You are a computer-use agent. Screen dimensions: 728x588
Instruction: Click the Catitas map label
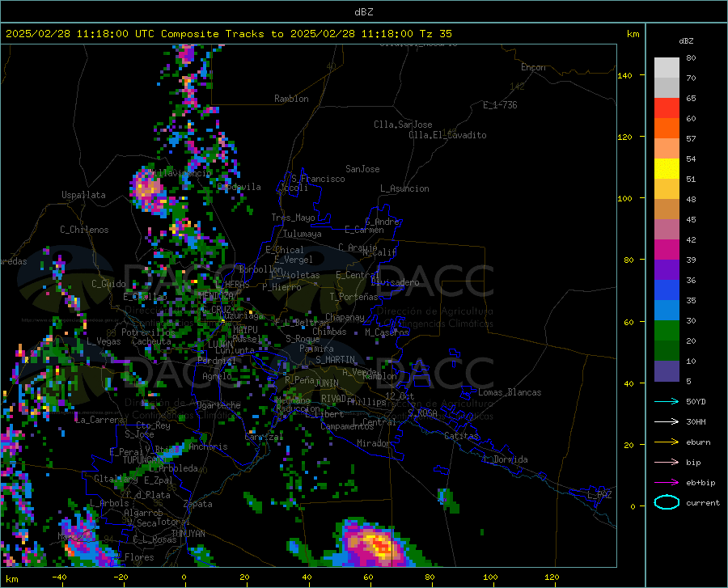tap(461, 436)
